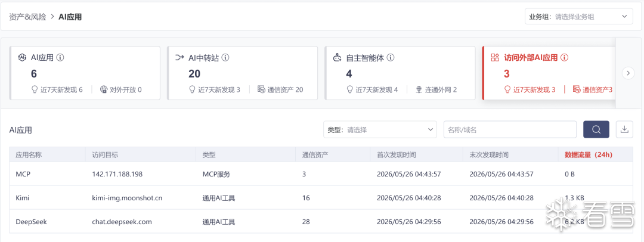The image size is (644, 242).
Task: Open the 类型 filter dropdown
Action: pyautogui.click(x=380, y=129)
